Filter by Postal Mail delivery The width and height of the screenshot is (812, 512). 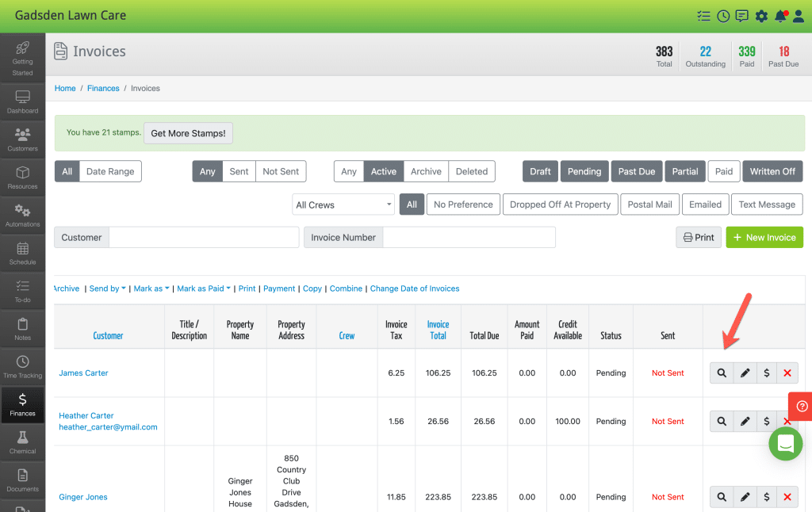pos(650,204)
